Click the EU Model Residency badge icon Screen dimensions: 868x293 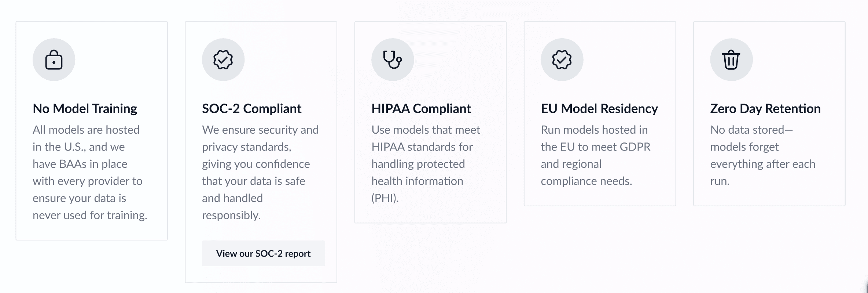pyautogui.click(x=562, y=59)
